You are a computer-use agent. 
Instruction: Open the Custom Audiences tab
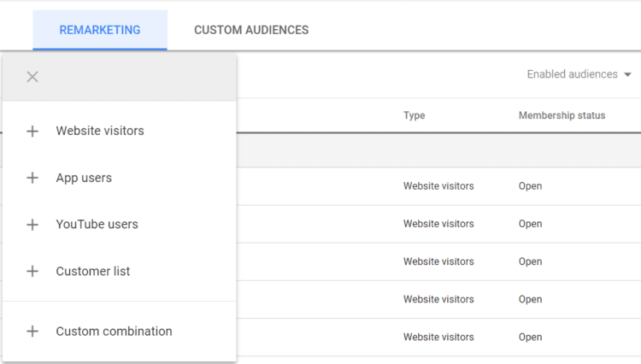pos(251,30)
